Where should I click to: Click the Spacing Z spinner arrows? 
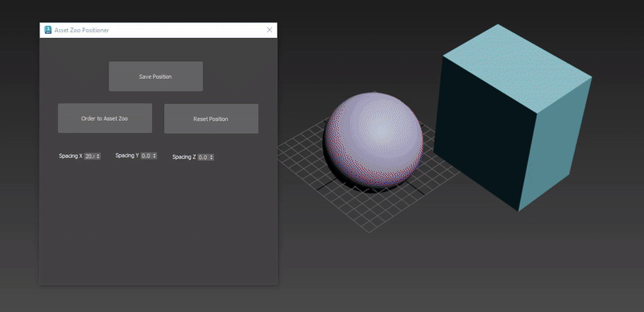click(212, 157)
